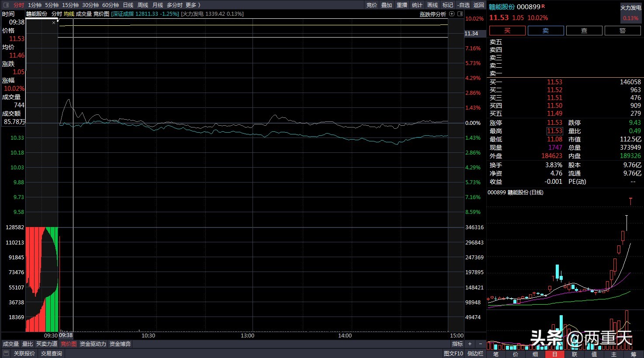Screen dimensions: 644x358
Task: Click the split-panel icon right of 涨跌停分析
Action: pos(460,14)
